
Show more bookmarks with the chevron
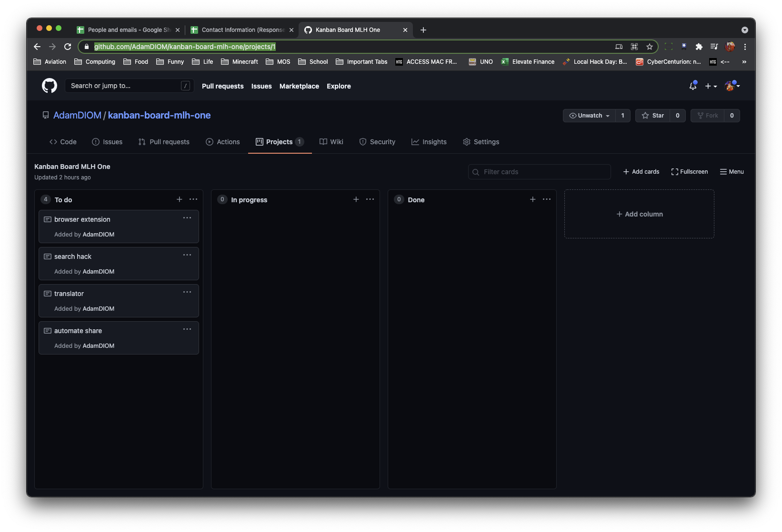[x=744, y=62]
